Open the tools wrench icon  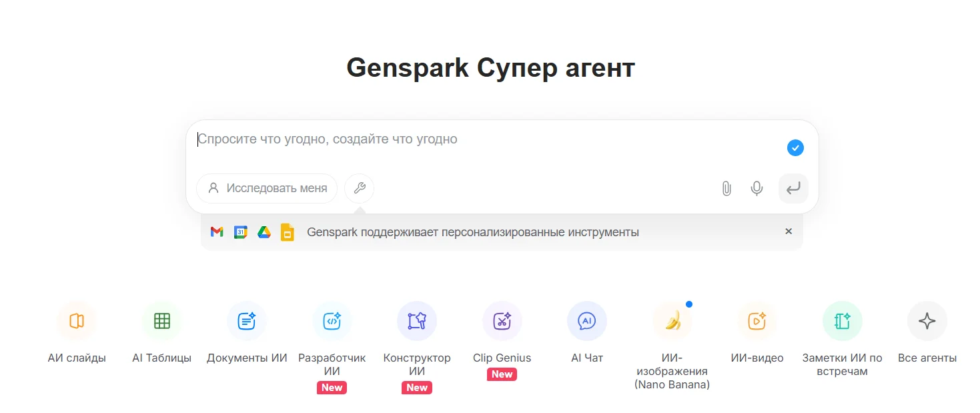[x=359, y=188]
